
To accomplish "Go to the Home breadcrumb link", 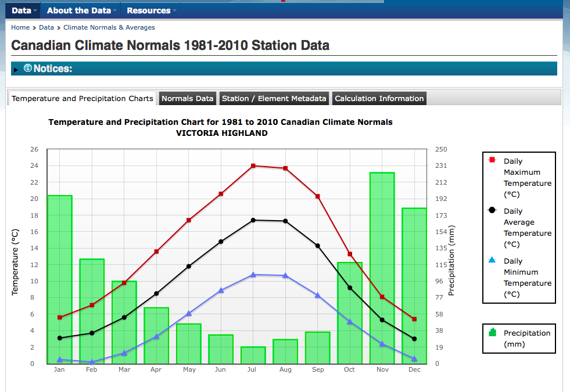I will tap(20, 27).
